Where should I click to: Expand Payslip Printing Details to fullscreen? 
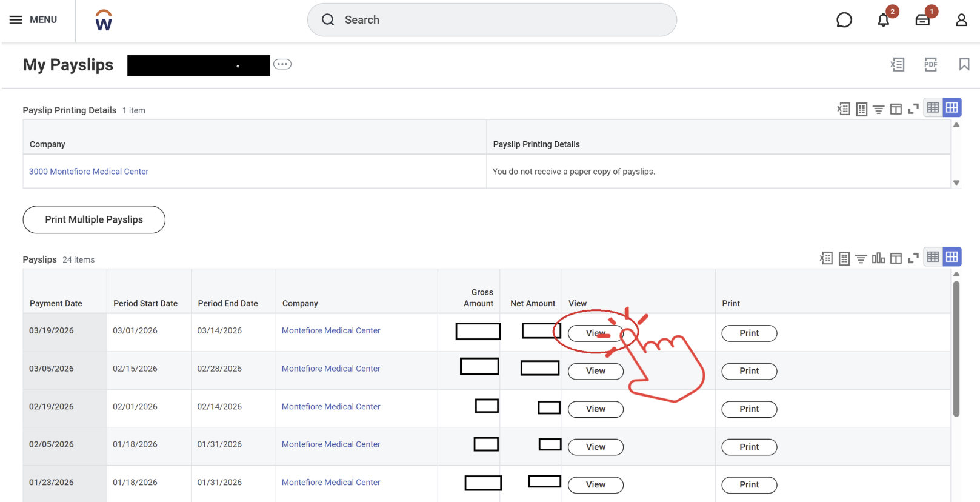913,109
